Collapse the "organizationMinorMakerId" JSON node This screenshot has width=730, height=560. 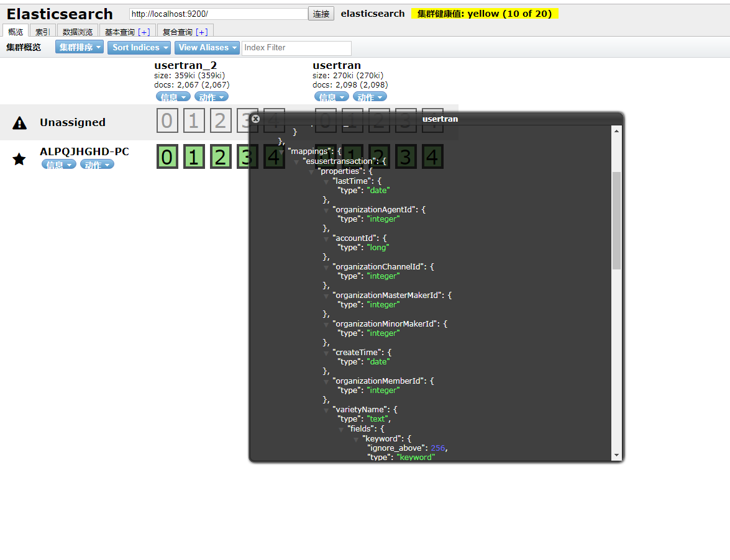[x=326, y=324]
